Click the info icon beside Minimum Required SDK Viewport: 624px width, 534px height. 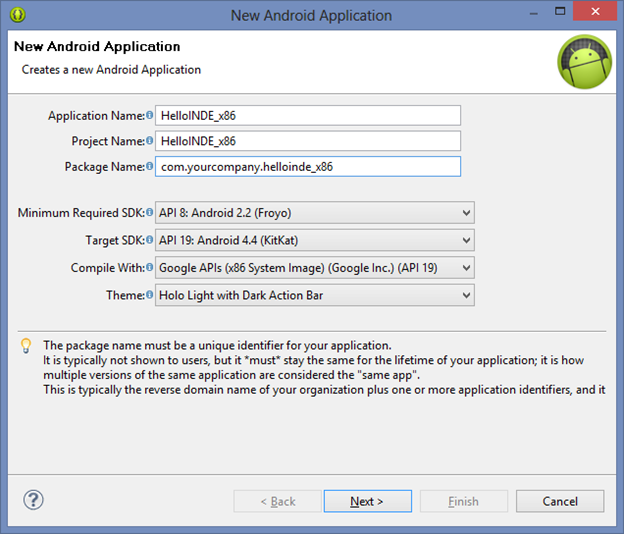[x=150, y=212]
